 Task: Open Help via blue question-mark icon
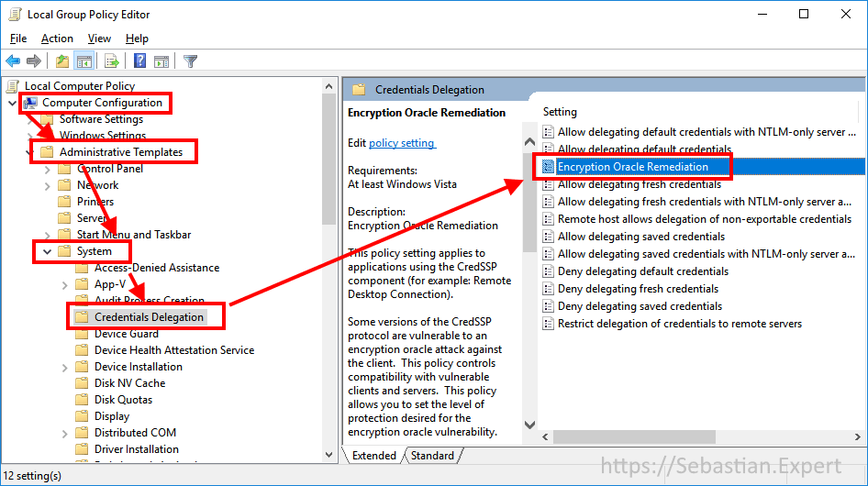[139, 61]
